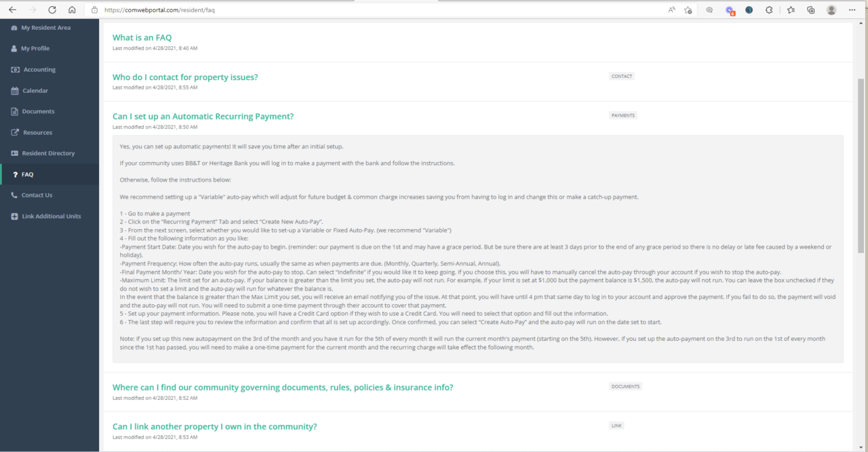Open the My Profile menu item
Image resolution: width=868 pixels, height=452 pixels.
tap(35, 49)
